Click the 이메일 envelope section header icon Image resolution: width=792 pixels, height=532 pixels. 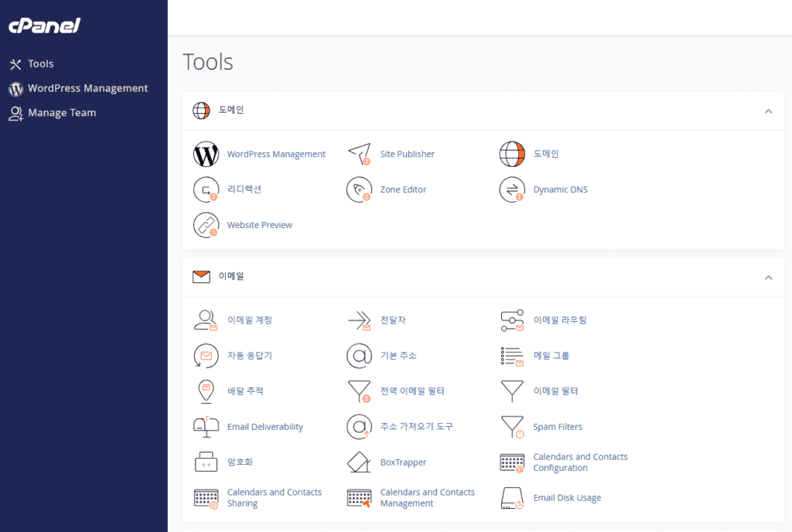click(201, 277)
